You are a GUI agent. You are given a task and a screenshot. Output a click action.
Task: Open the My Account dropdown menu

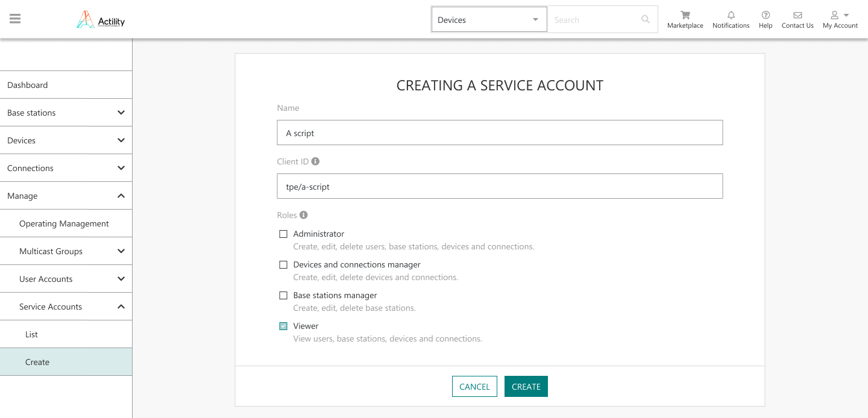pos(840,19)
